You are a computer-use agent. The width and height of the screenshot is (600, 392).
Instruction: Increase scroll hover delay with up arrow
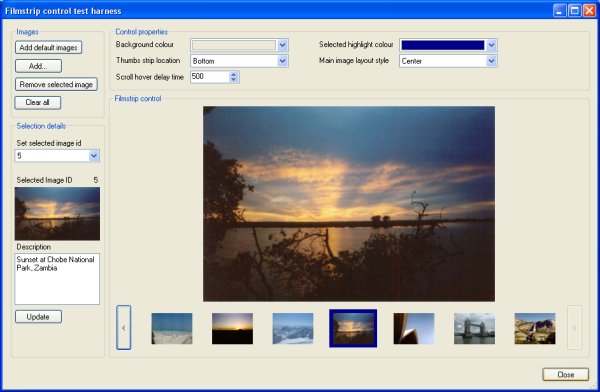click(234, 74)
